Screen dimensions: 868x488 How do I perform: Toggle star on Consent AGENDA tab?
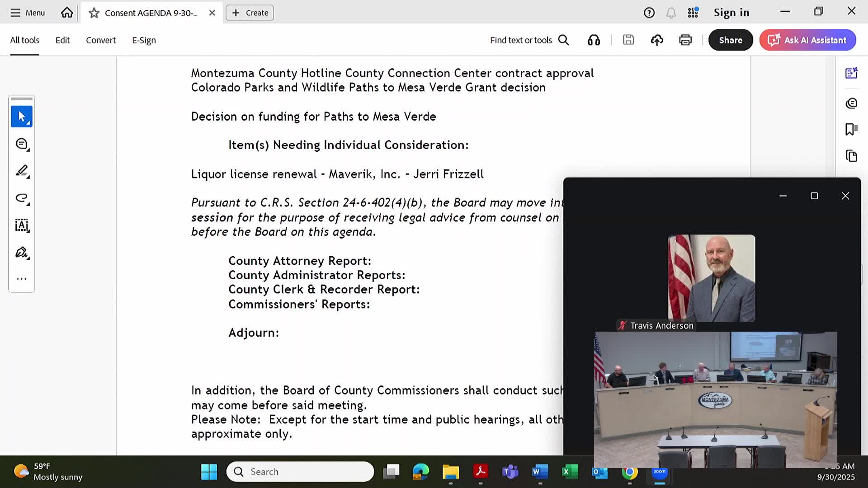pos(94,13)
